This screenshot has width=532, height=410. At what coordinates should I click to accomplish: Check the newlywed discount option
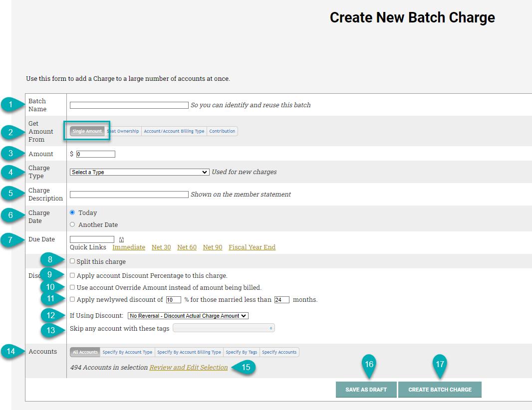72,299
